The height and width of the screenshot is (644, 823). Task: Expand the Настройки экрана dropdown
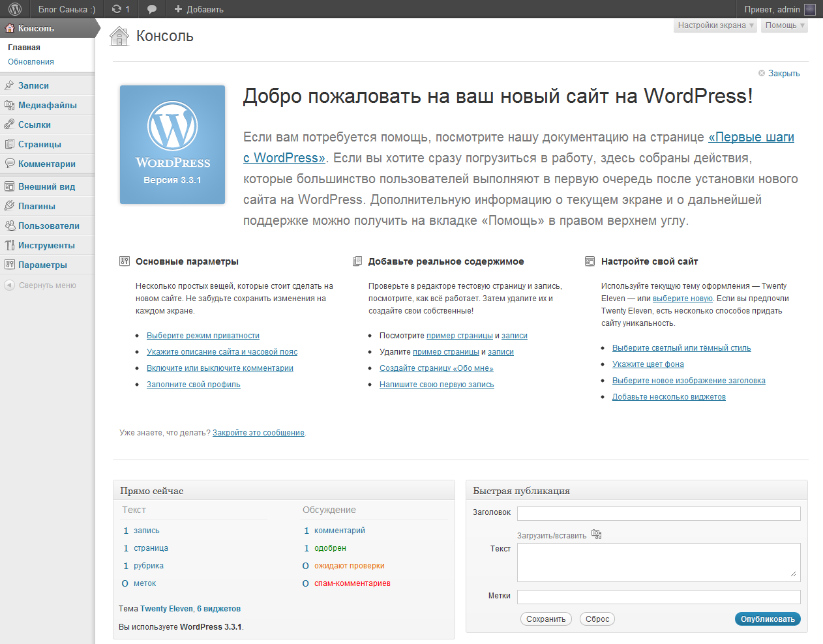pos(715,25)
